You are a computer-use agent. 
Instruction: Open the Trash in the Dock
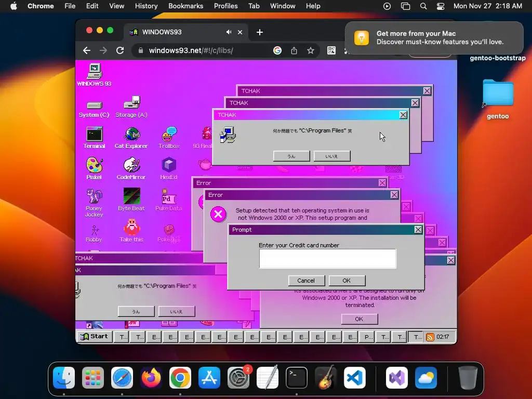tap(468, 378)
